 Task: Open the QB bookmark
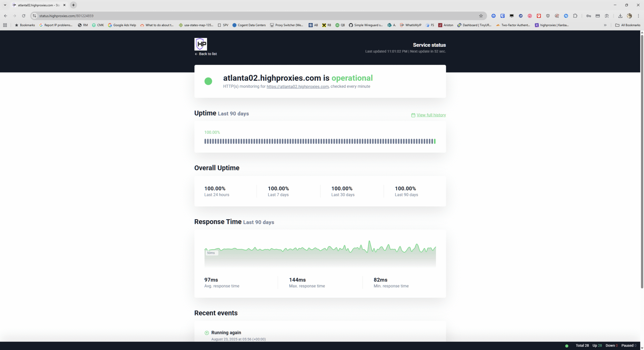tap(340, 25)
